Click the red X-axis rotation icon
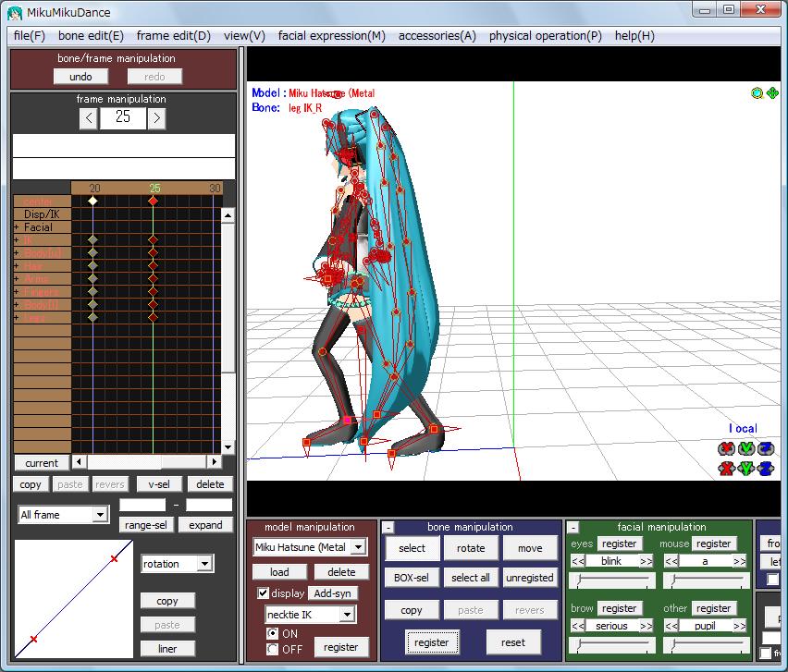Screen dimensions: 788x672 [726, 448]
